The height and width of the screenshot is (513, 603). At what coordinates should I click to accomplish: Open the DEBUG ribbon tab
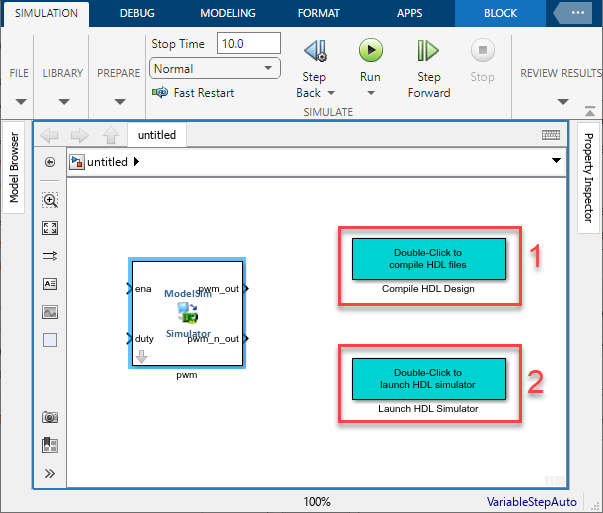tap(137, 13)
